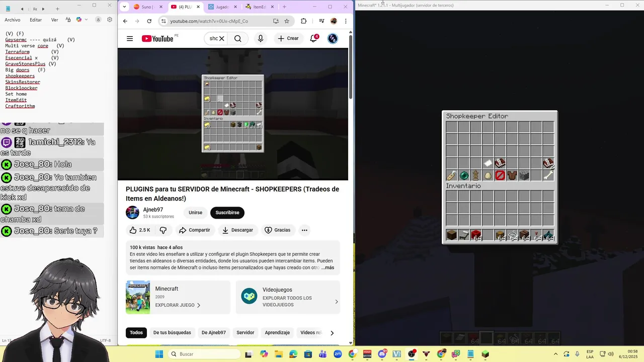Open more actions ellipsis under video
This screenshot has width=644, height=362.
point(304,230)
